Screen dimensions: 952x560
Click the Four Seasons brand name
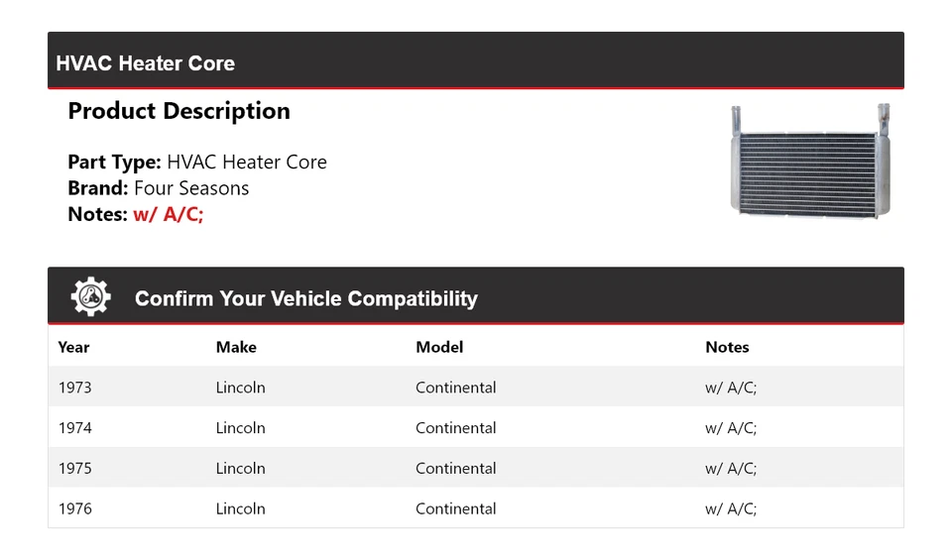[191, 188]
